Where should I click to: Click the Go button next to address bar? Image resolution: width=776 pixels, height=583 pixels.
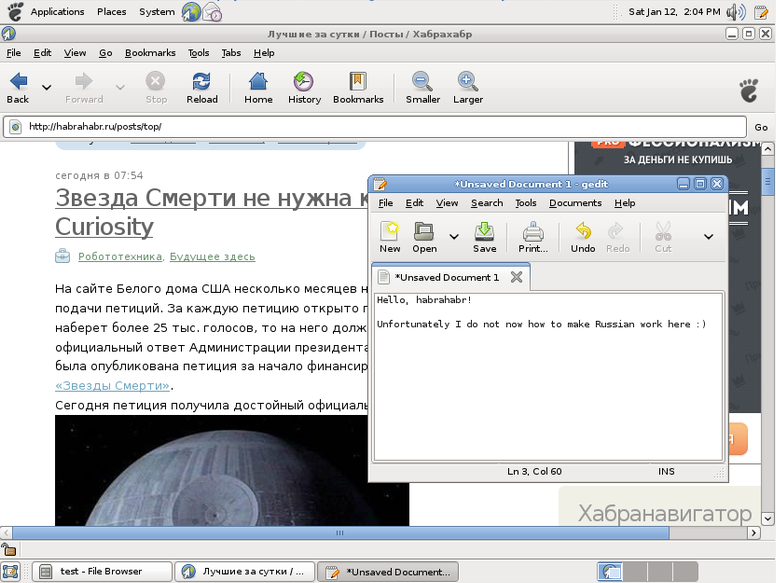click(x=761, y=127)
